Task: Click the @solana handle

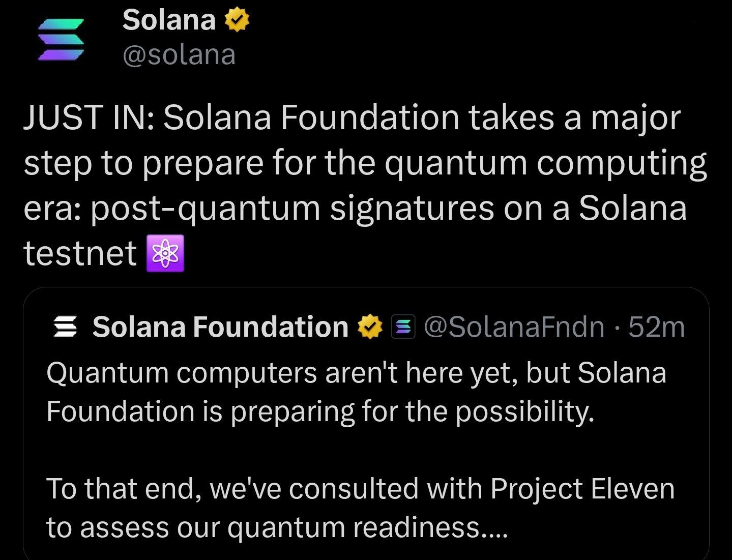Action: click(x=179, y=55)
